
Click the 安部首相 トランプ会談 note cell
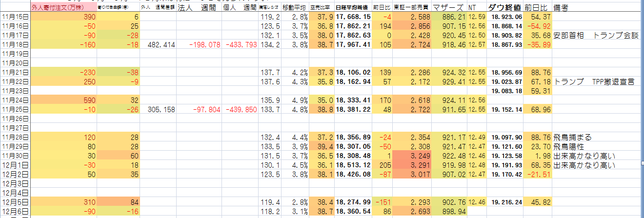point(596,35)
